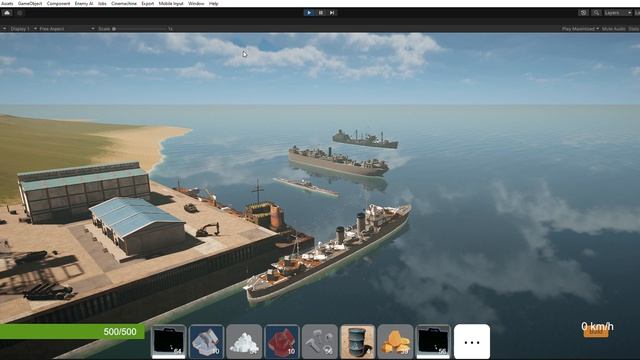Screen dimensions: 640x360
Task: Click the orange Build button
Action: pos(596,332)
